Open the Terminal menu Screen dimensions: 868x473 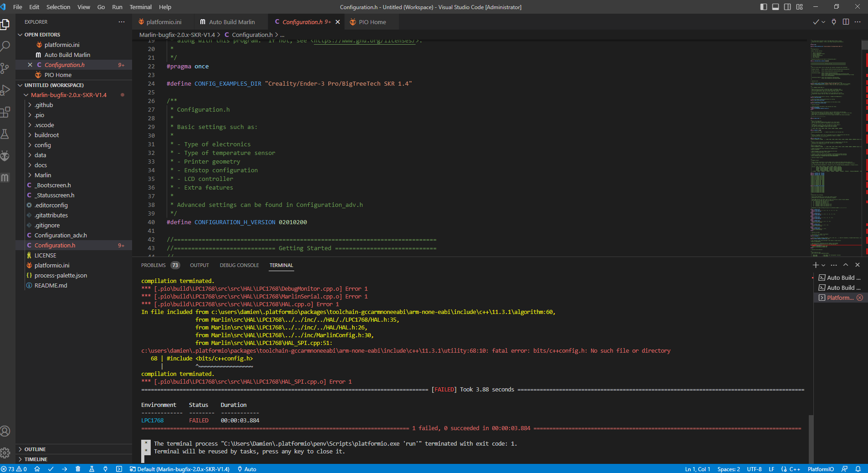coord(140,7)
